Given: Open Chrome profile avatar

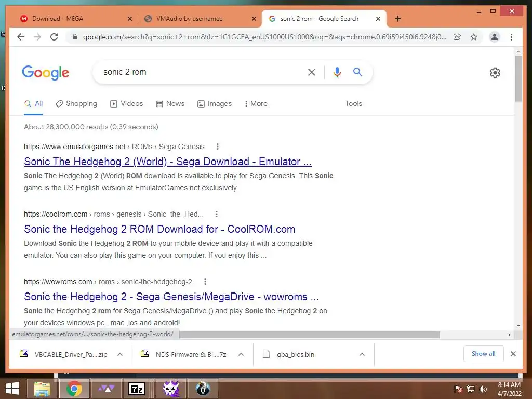Looking at the screenshot, I should point(495,37).
